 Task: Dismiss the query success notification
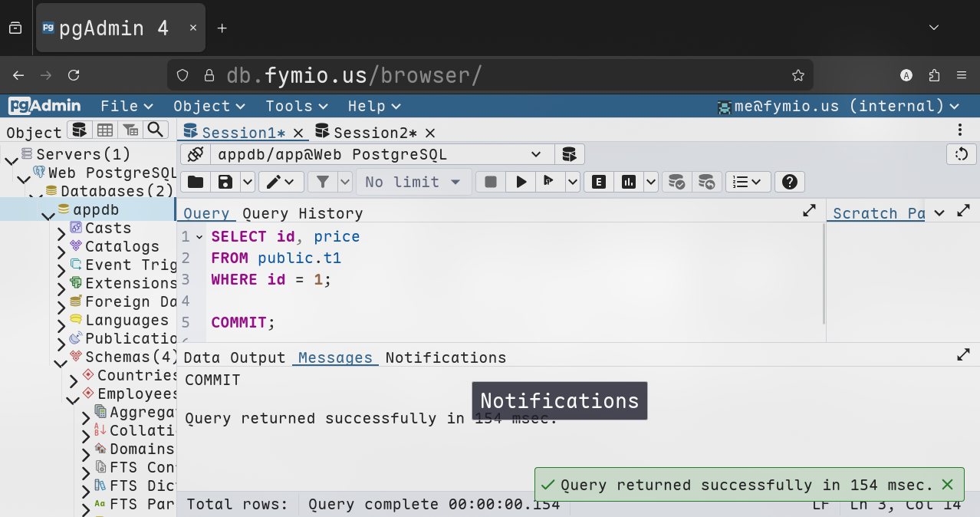(x=947, y=485)
